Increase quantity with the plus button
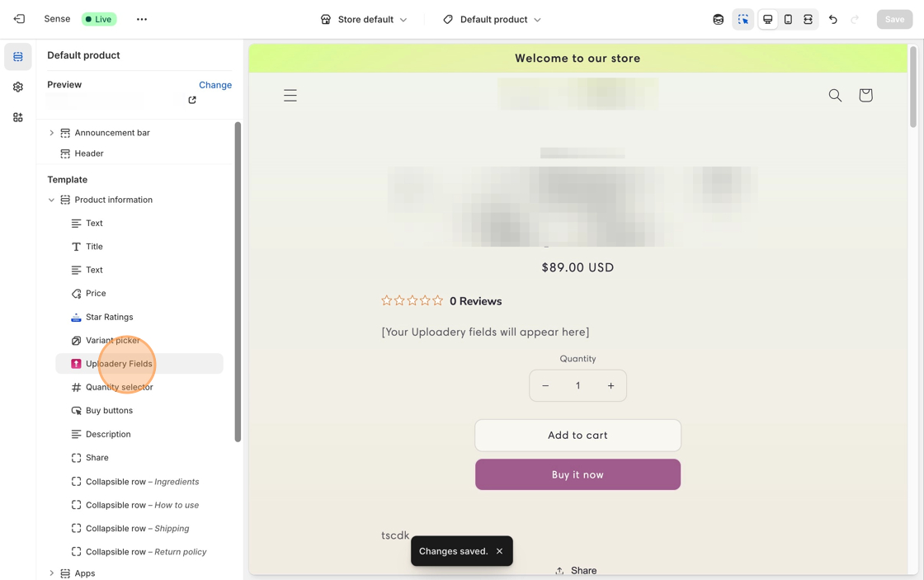 [x=610, y=385]
